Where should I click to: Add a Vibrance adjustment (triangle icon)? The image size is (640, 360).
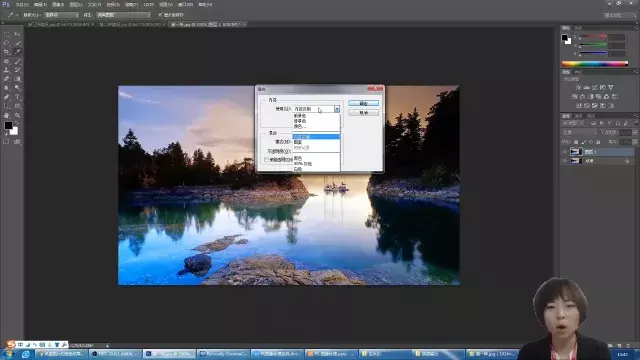tap(611, 87)
